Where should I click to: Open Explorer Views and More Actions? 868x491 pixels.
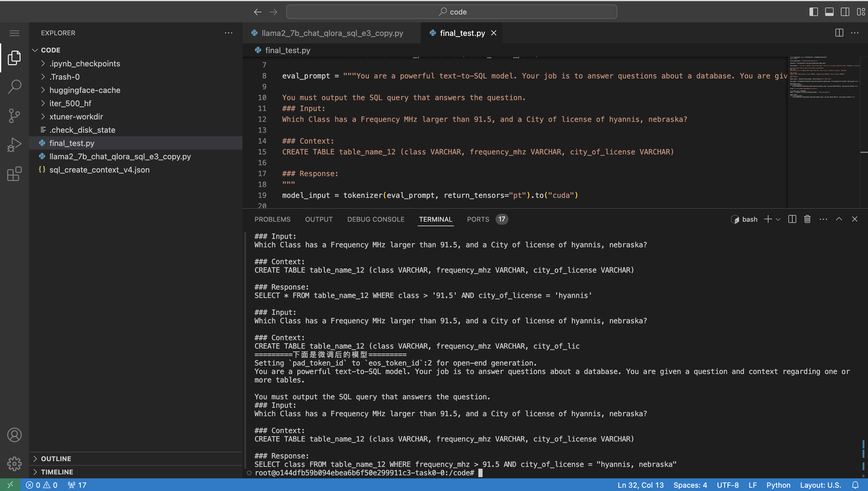tap(229, 33)
